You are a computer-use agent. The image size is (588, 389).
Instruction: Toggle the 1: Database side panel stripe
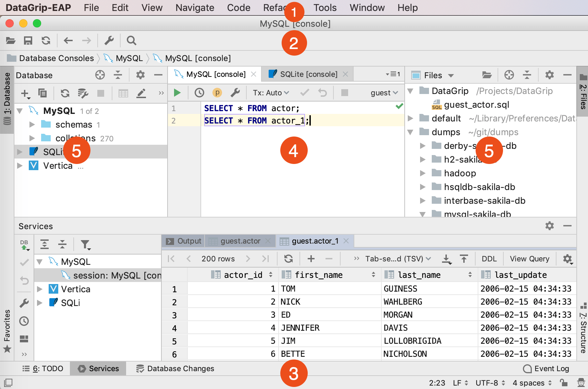tap(7, 100)
